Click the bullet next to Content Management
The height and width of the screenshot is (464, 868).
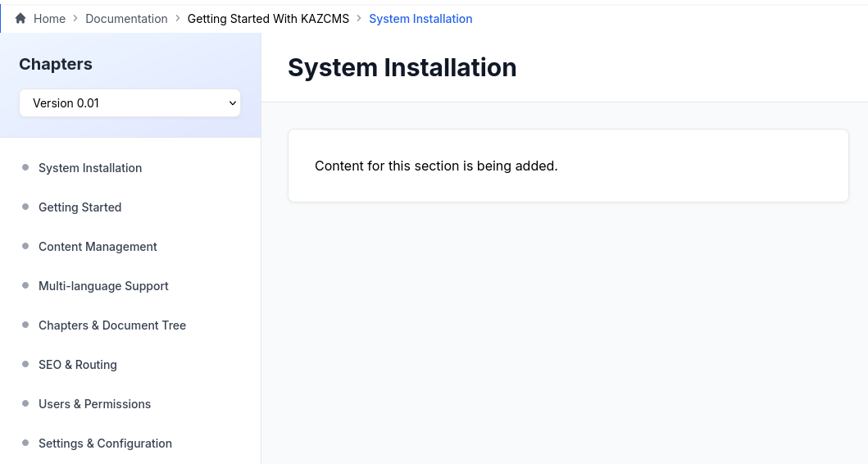pyautogui.click(x=25, y=246)
